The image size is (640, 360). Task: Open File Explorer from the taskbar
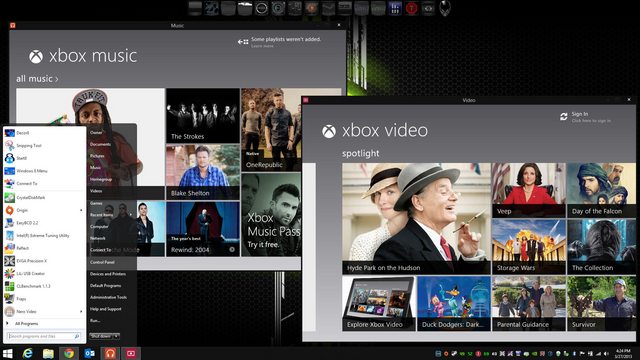[x=48, y=353]
